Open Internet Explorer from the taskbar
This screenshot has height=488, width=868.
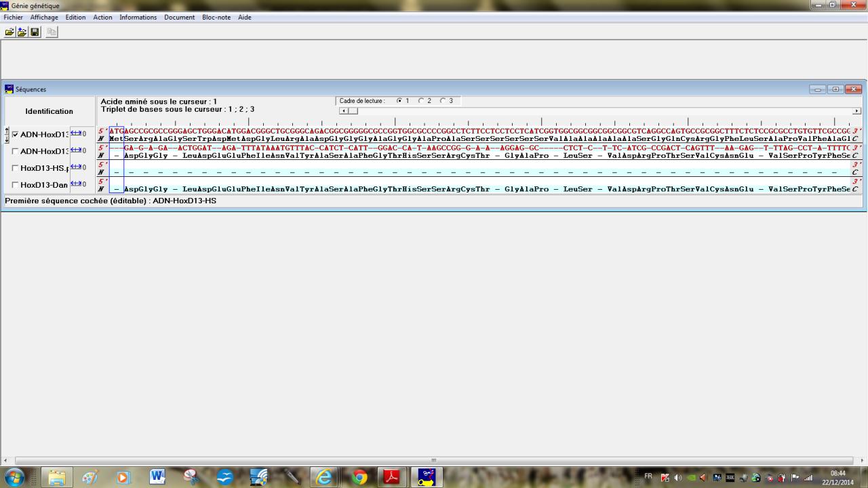[325, 477]
